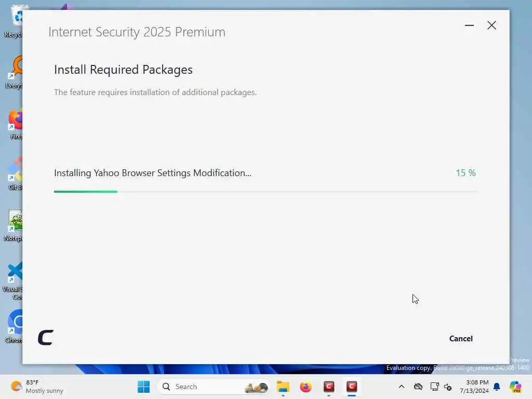
Task: Open the clock showing 3:08 PM
Action: 474,387
